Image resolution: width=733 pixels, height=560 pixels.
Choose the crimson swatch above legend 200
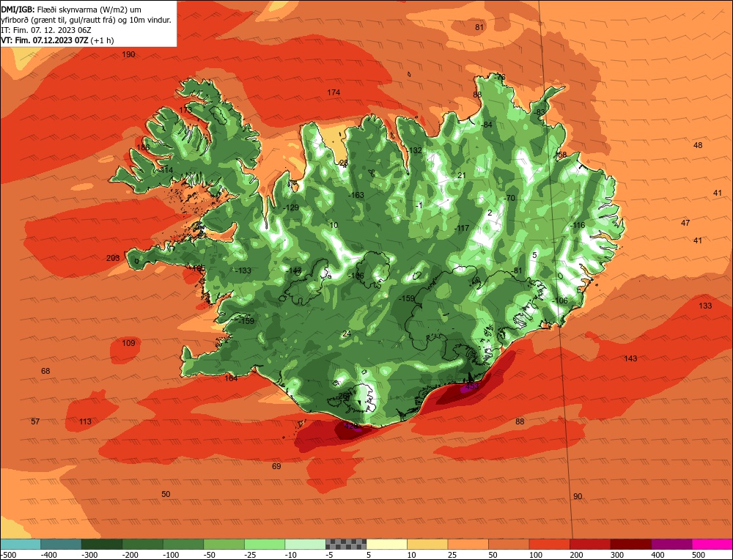590,544
